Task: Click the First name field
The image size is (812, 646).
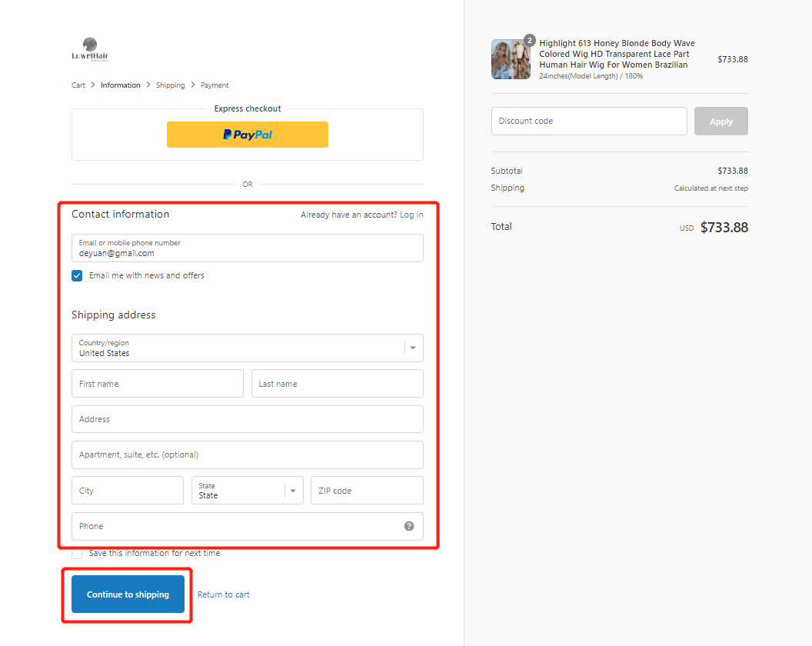Action: pos(157,384)
